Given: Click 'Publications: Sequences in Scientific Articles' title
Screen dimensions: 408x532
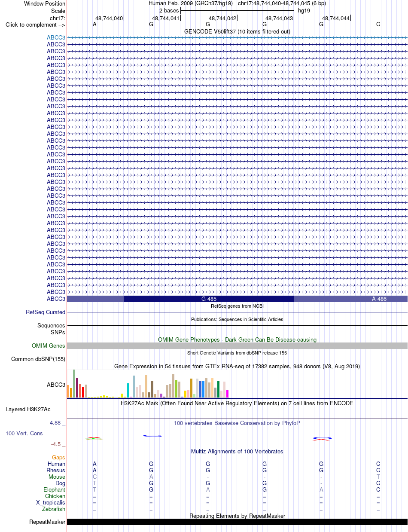Looking at the screenshot, I should click(237, 319).
